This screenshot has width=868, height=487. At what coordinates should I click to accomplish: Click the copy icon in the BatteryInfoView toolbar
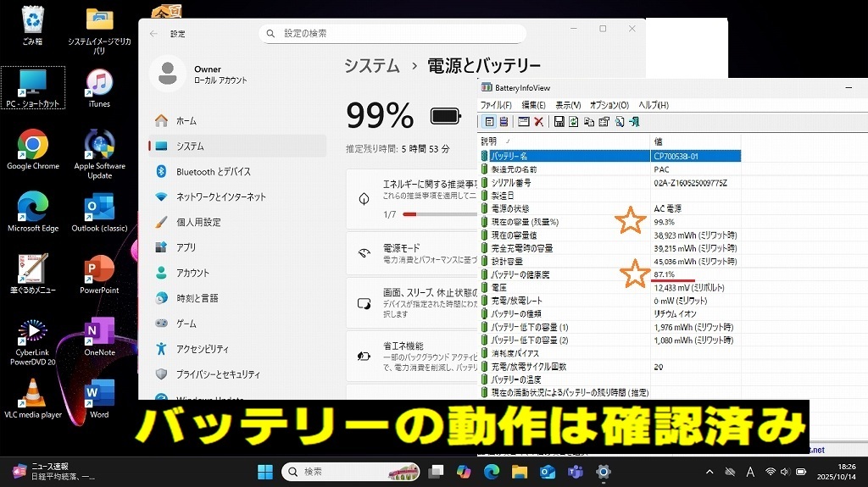coord(589,122)
